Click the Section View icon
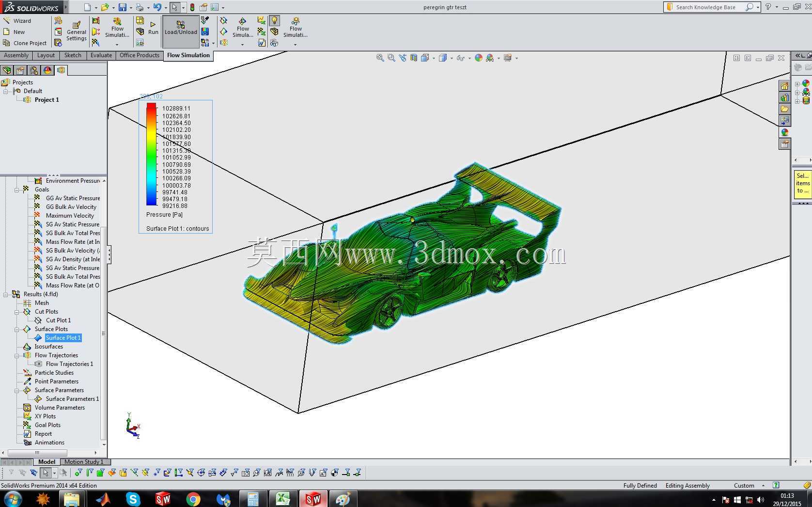The width and height of the screenshot is (812, 507). click(414, 58)
